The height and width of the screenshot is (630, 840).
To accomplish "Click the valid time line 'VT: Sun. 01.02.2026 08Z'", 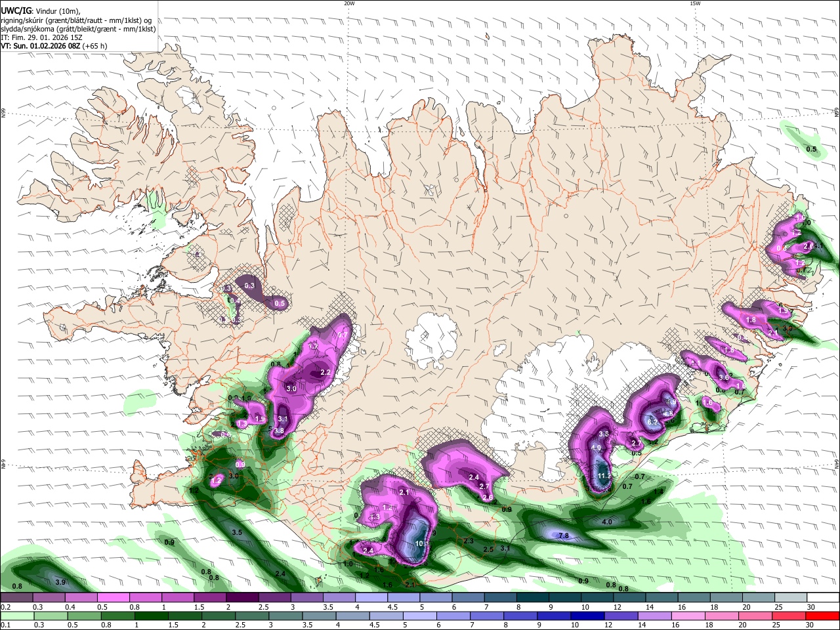I will 41,46.
